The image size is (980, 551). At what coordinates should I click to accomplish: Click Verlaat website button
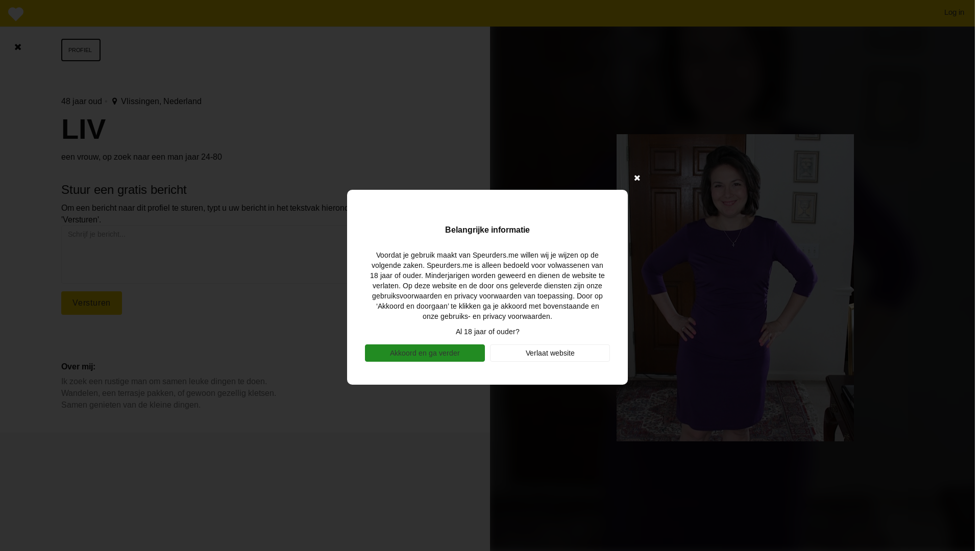pos(550,353)
